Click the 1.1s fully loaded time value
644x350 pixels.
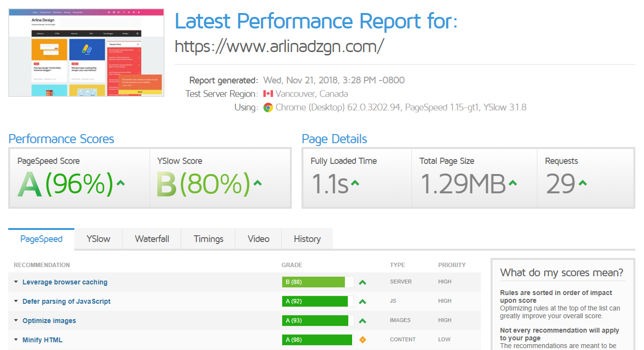(330, 184)
